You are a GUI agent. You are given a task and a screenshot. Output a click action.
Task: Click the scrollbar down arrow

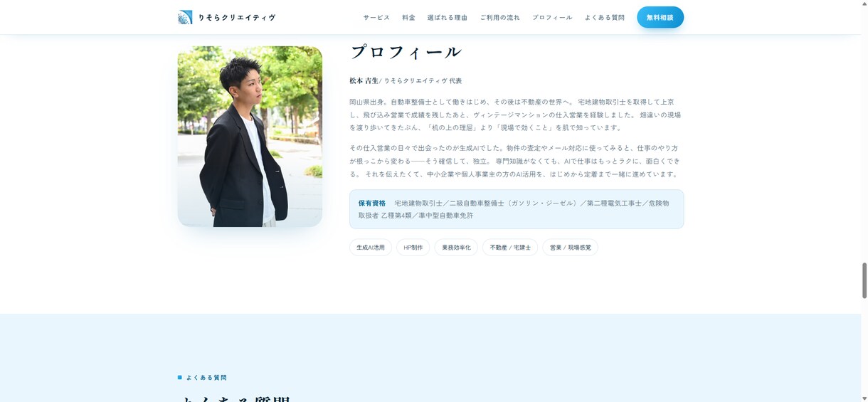click(864, 398)
